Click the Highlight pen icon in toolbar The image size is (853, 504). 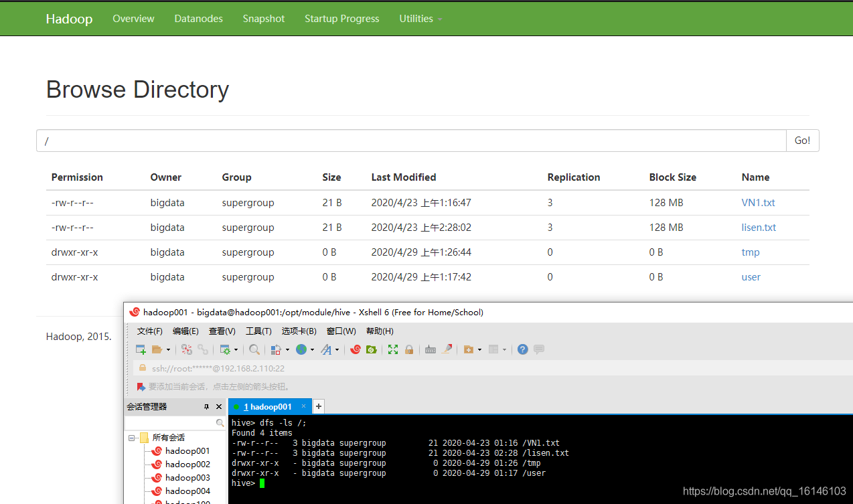(x=447, y=349)
